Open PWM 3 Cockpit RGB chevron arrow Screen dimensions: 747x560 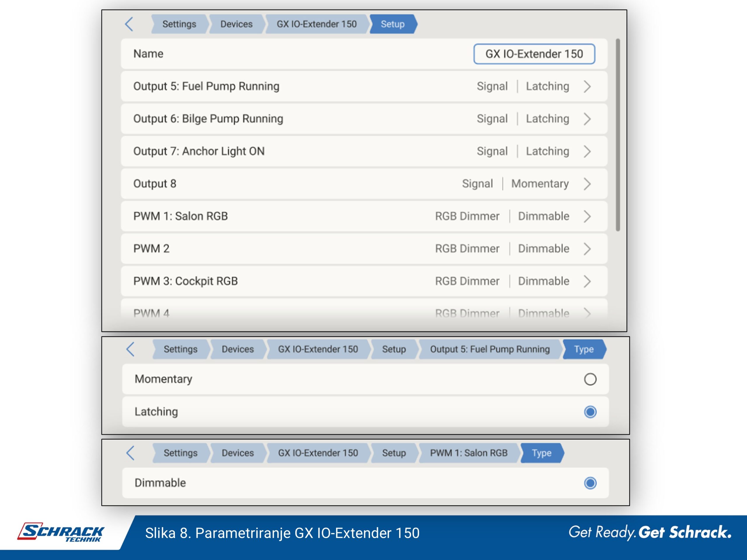point(587,281)
